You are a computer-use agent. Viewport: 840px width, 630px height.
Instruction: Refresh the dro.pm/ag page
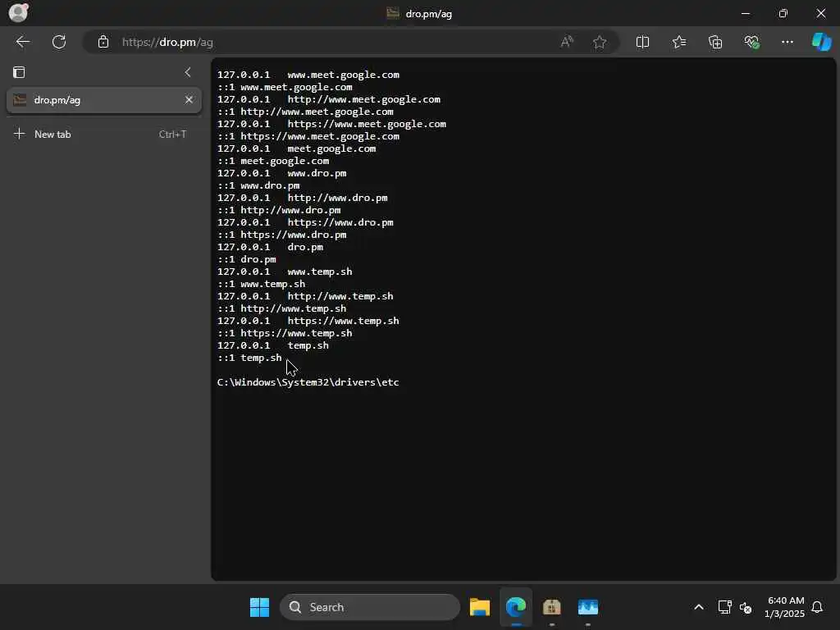coord(59,42)
